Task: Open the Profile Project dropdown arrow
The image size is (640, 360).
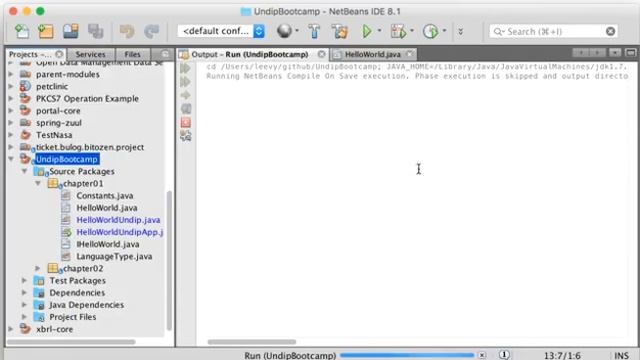Action: point(444,31)
